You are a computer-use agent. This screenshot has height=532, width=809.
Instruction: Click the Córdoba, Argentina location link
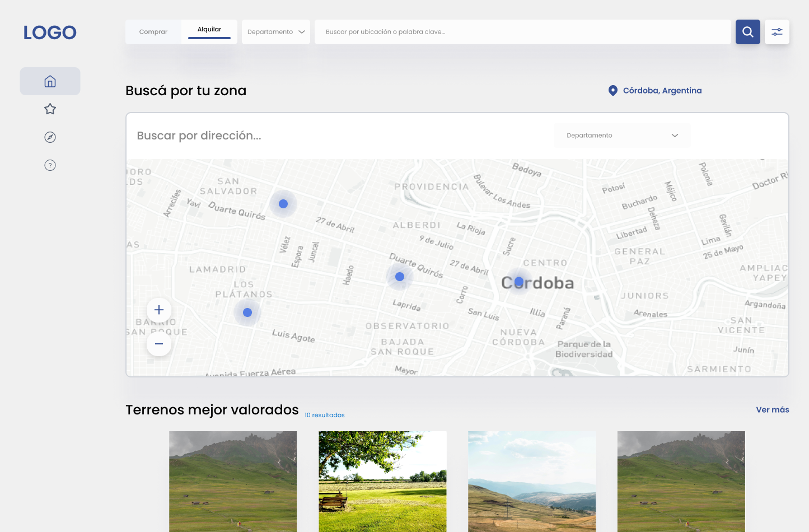click(x=662, y=91)
